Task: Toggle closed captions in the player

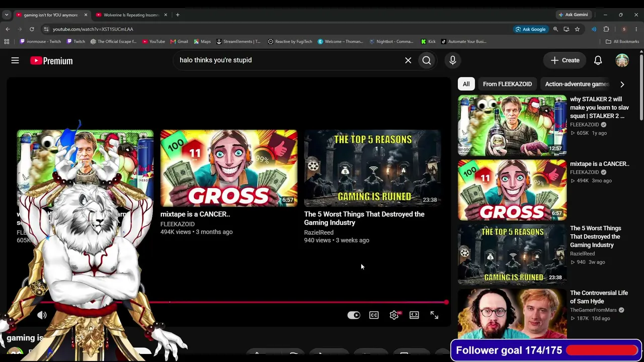Action: [374, 315]
